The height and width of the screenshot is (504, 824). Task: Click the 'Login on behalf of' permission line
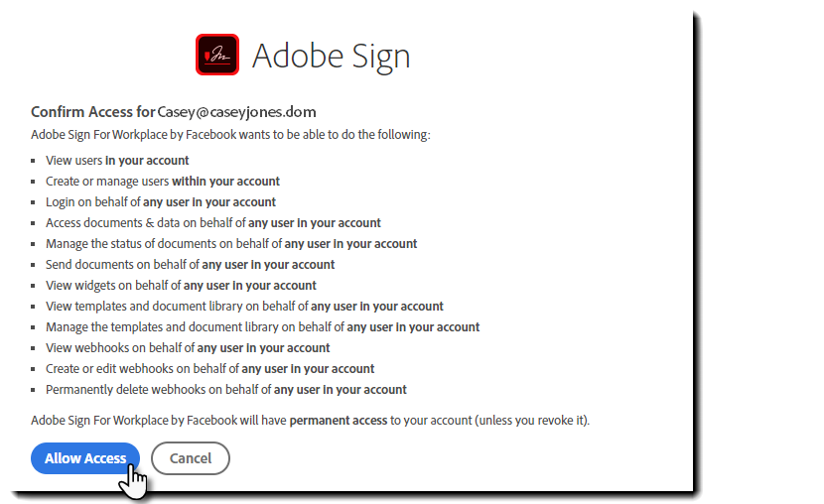coord(161,202)
